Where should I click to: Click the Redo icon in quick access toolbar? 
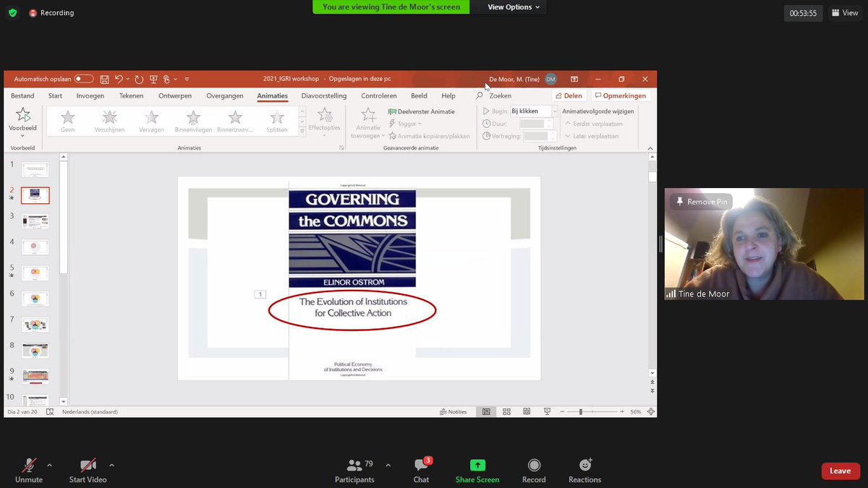tap(139, 79)
